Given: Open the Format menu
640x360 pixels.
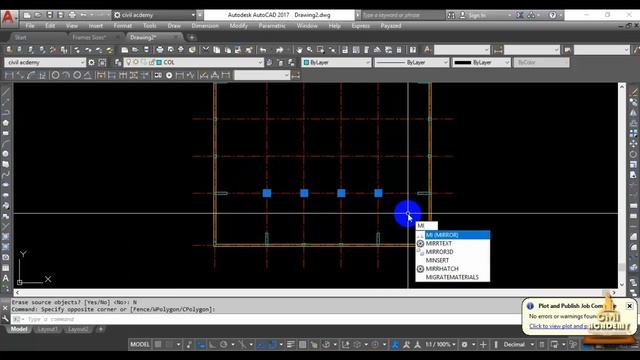Looking at the screenshot, I should coord(122,26).
